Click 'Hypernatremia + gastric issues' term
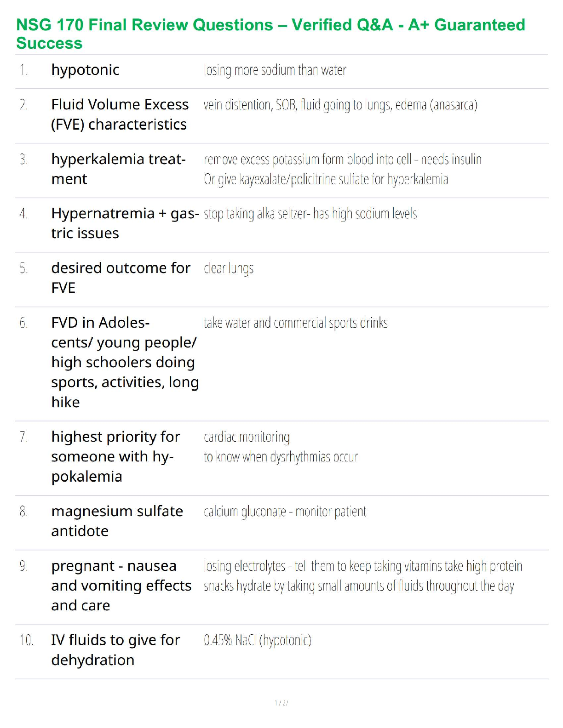This screenshot has height=728, width=563. coord(125,223)
